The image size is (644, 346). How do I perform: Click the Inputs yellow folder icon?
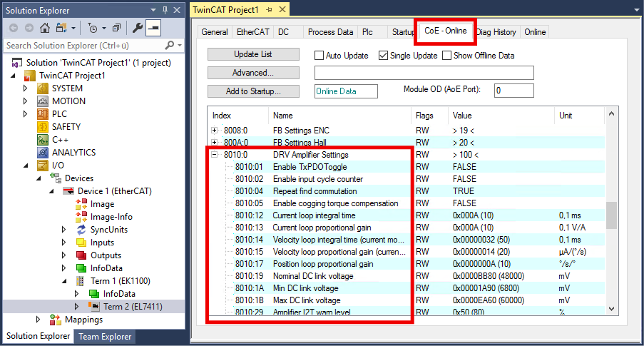click(81, 243)
